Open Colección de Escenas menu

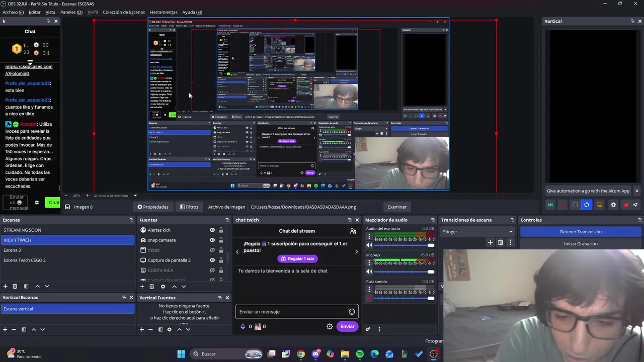tap(124, 12)
